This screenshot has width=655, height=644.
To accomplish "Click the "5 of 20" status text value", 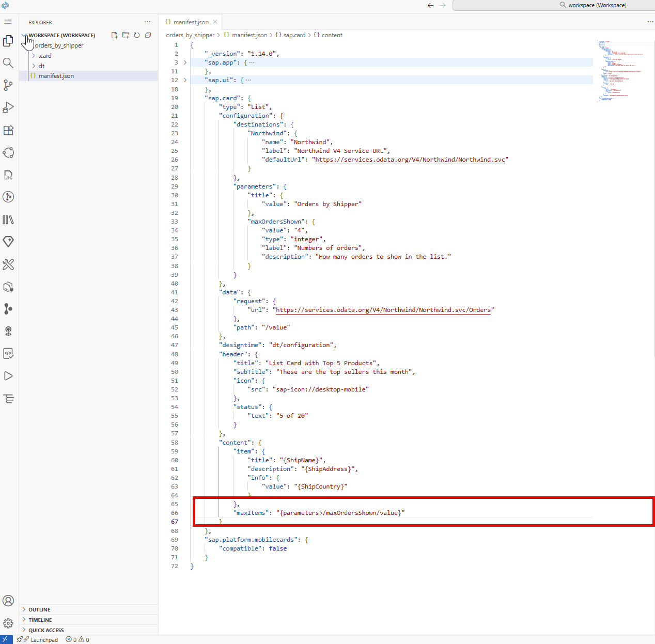I will point(292,416).
